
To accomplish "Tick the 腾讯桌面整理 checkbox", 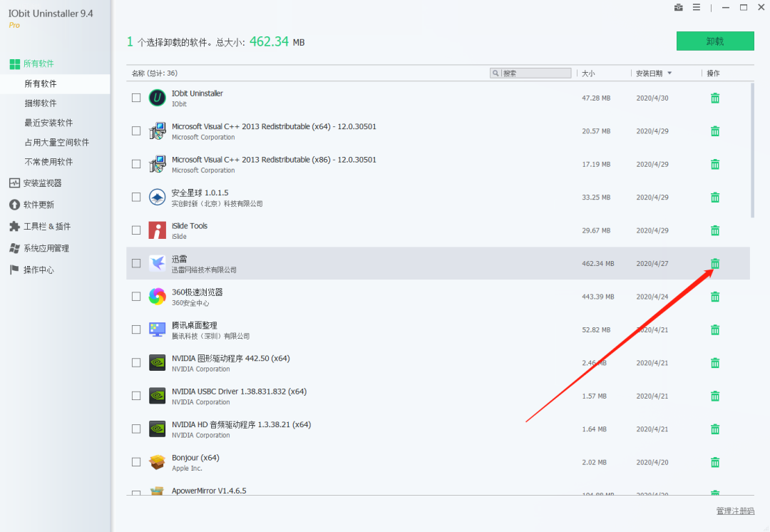I will [136, 329].
